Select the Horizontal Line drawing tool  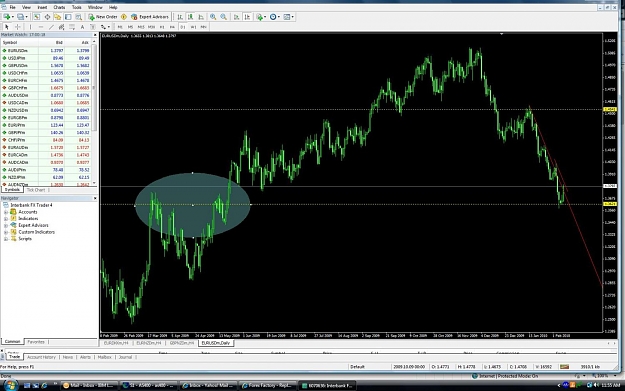click(x=41, y=27)
